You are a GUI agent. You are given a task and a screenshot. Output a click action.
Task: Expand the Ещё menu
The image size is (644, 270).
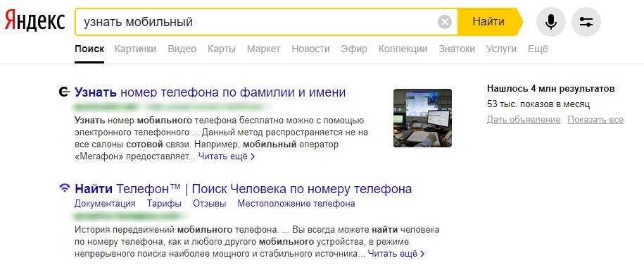[x=538, y=49]
